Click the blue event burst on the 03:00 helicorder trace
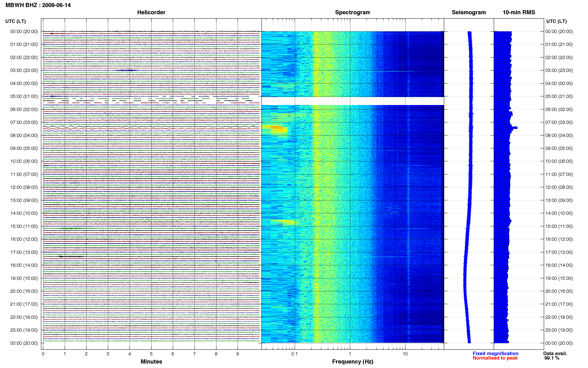Image resolution: width=588 pixels, height=368 pixels. pyautogui.click(x=127, y=70)
